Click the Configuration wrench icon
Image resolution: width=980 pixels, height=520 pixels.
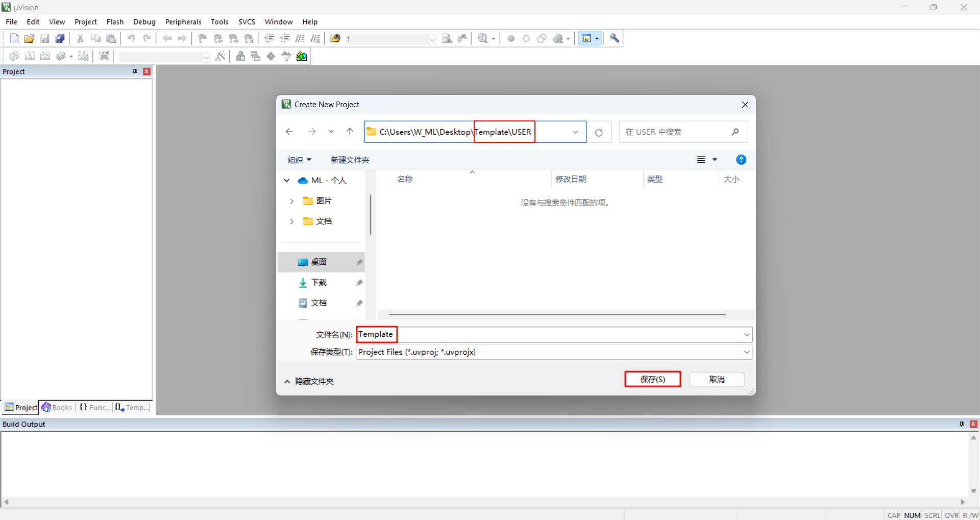[615, 38]
